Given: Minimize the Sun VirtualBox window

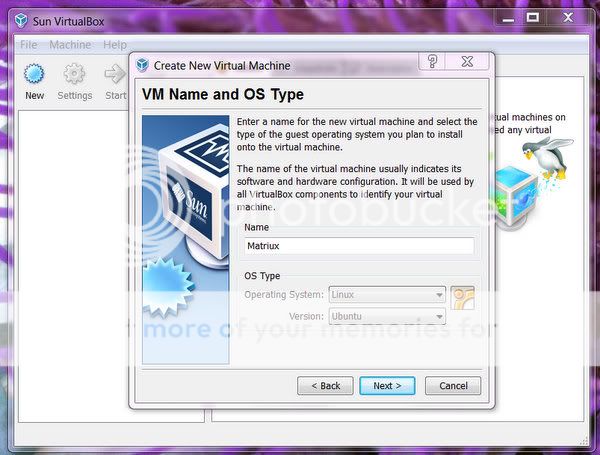Looking at the screenshot, I should pyautogui.click(x=508, y=18).
